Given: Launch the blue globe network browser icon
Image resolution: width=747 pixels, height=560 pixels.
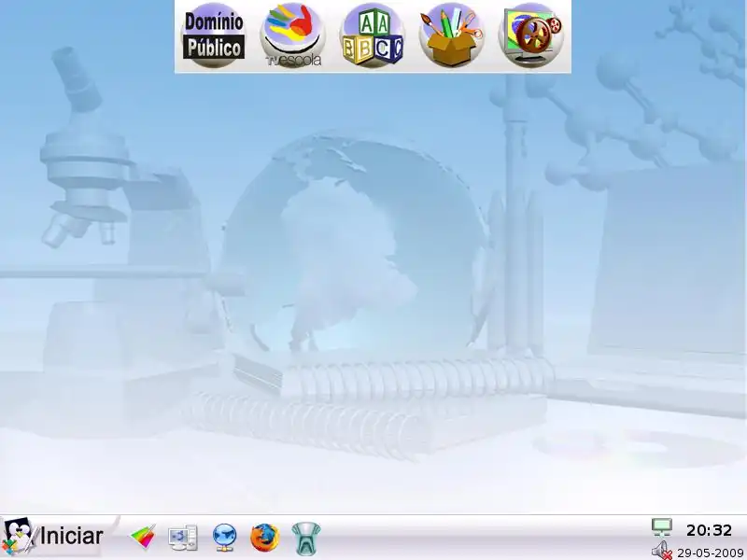Looking at the screenshot, I should coord(224,537).
